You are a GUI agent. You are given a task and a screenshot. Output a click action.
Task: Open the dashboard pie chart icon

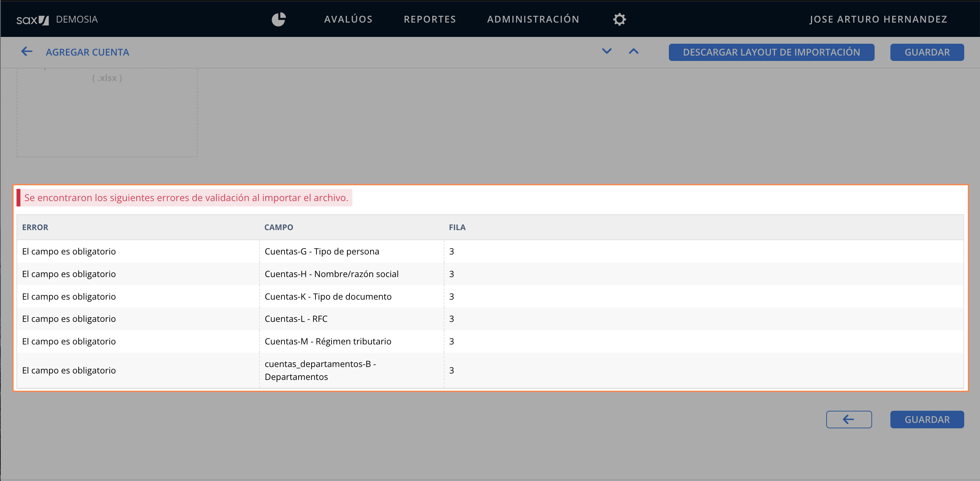click(279, 19)
